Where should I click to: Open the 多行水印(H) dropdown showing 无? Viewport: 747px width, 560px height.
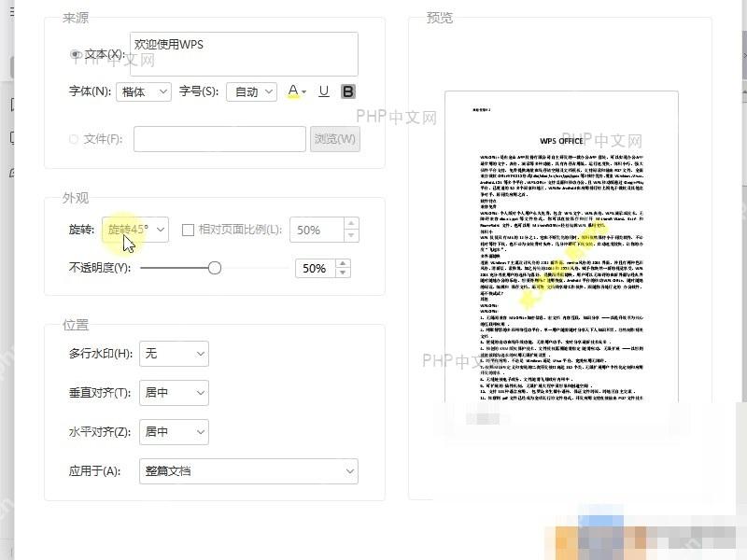(x=174, y=354)
